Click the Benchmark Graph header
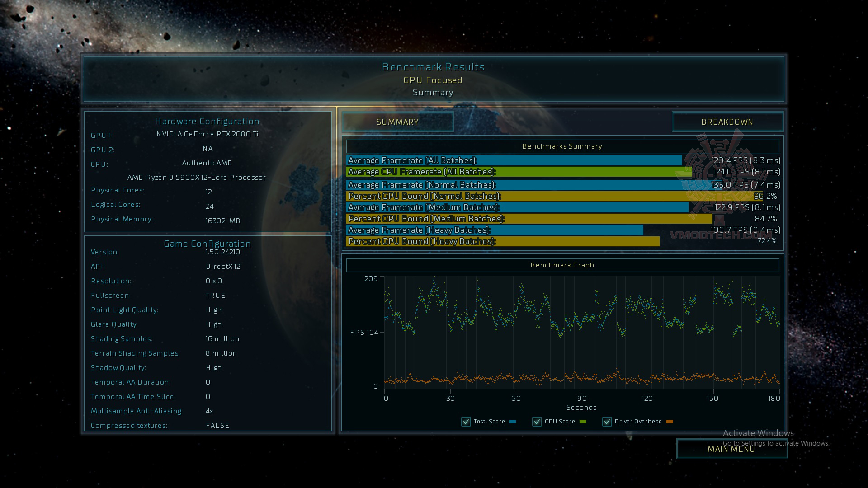 (562, 265)
